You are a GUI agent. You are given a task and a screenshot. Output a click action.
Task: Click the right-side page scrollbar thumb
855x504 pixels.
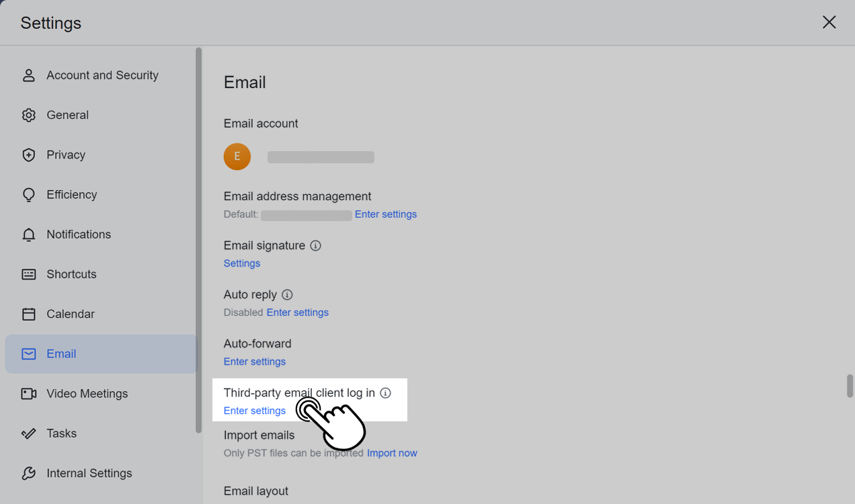(x=850, y=386)
